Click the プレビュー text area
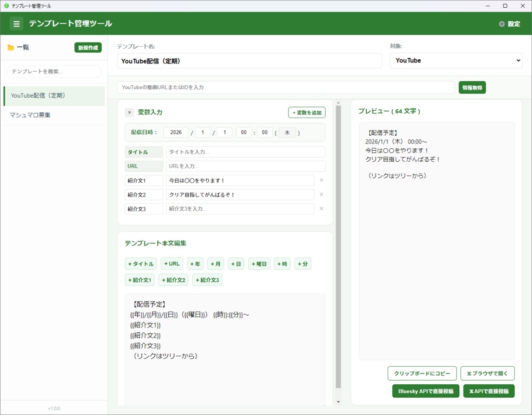 pos(436,241)
